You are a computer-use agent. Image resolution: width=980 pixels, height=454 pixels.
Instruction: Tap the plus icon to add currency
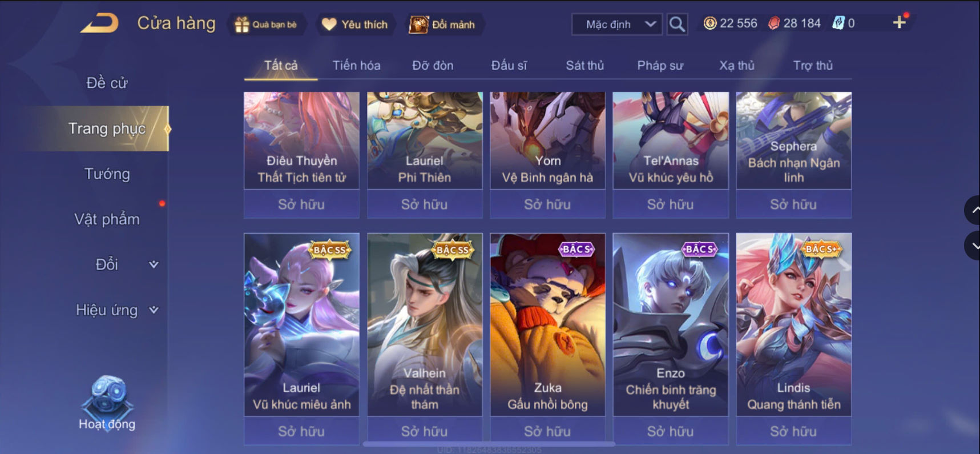click(900, 22)
